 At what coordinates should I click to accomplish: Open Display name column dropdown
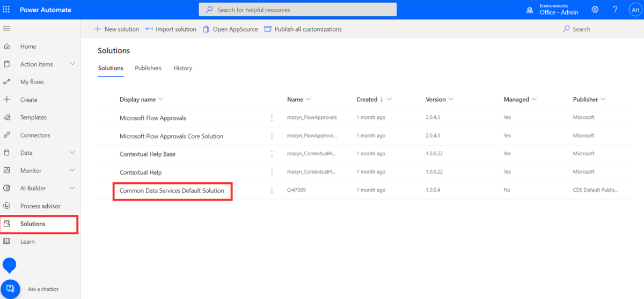tap(161, 99)
